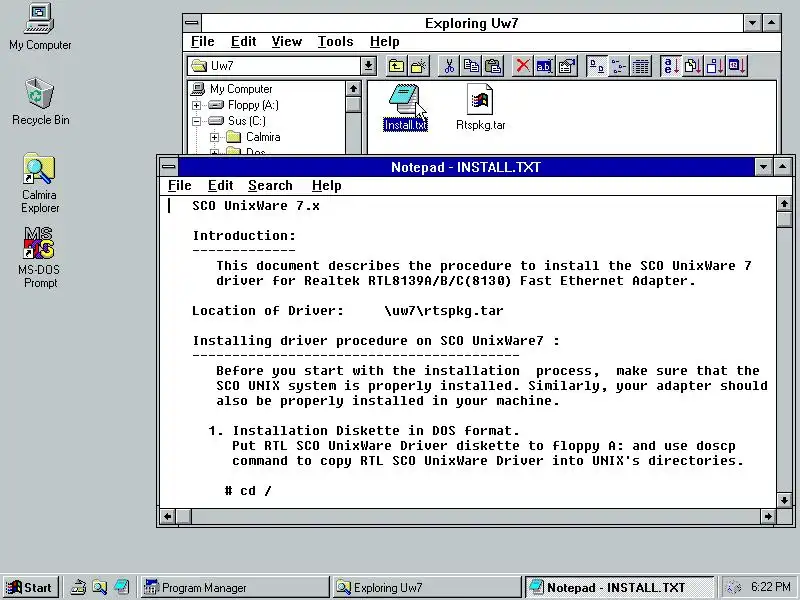Open Notepad's Search menu
800x600 pixels.
point(270,186)
